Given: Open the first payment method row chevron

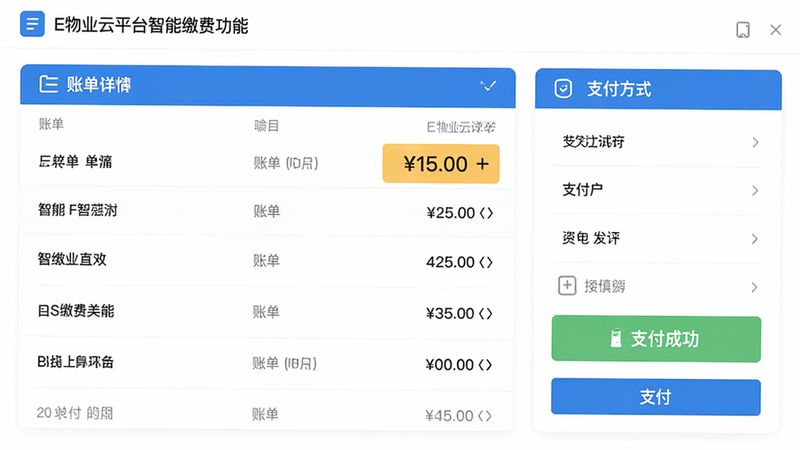Looking at the screenshot, I should [755, 142].
